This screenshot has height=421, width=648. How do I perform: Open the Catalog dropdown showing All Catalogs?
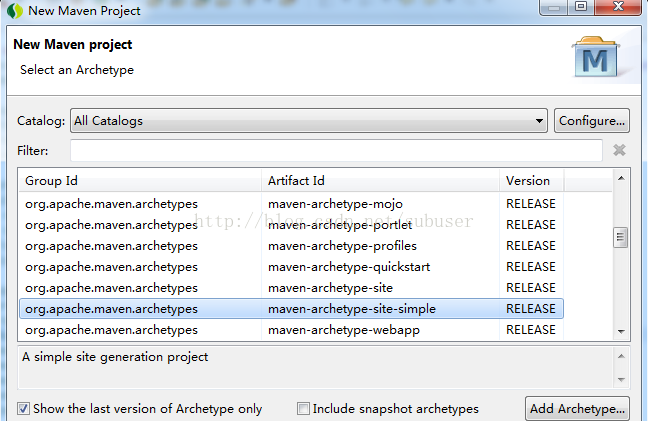coord(309,121)
